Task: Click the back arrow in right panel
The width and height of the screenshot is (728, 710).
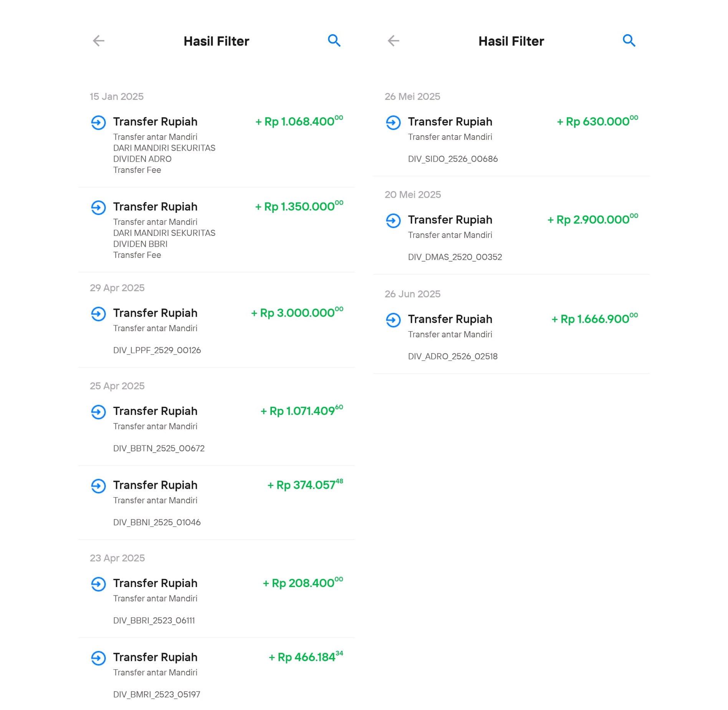Action: (x=394, y=41)
